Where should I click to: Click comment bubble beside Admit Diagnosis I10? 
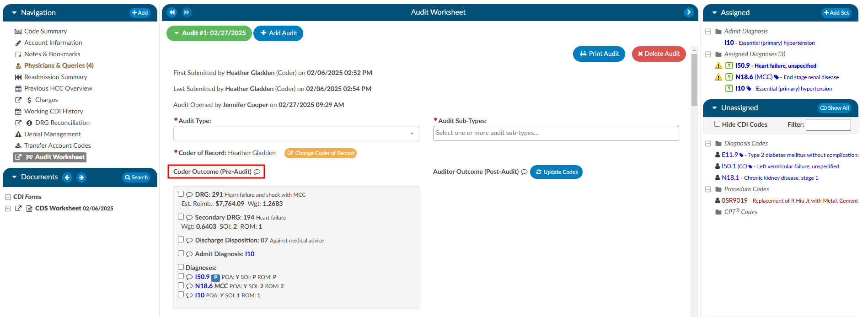[x=189, y=254]
